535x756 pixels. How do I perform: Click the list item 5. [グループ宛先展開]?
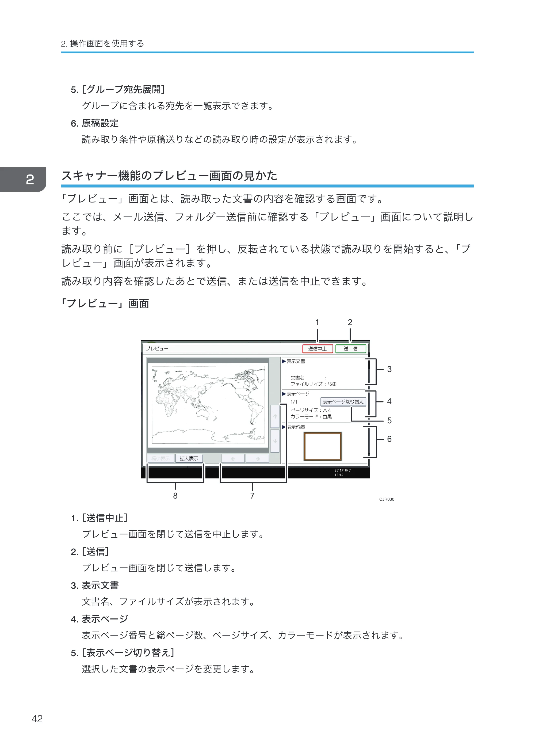(118, 89)
